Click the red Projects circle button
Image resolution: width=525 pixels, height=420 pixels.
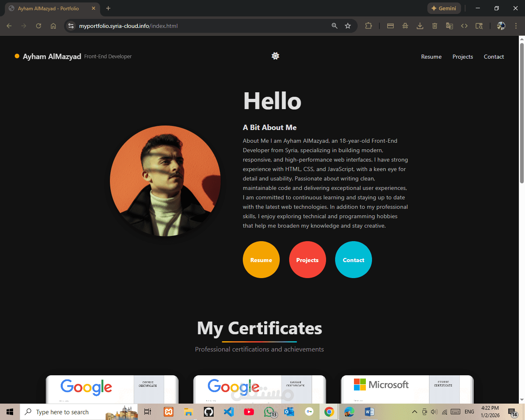(307, 260)
